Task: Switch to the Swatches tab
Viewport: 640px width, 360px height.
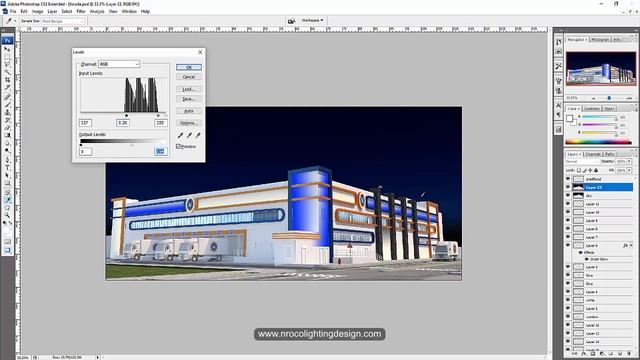Action: 592,109
